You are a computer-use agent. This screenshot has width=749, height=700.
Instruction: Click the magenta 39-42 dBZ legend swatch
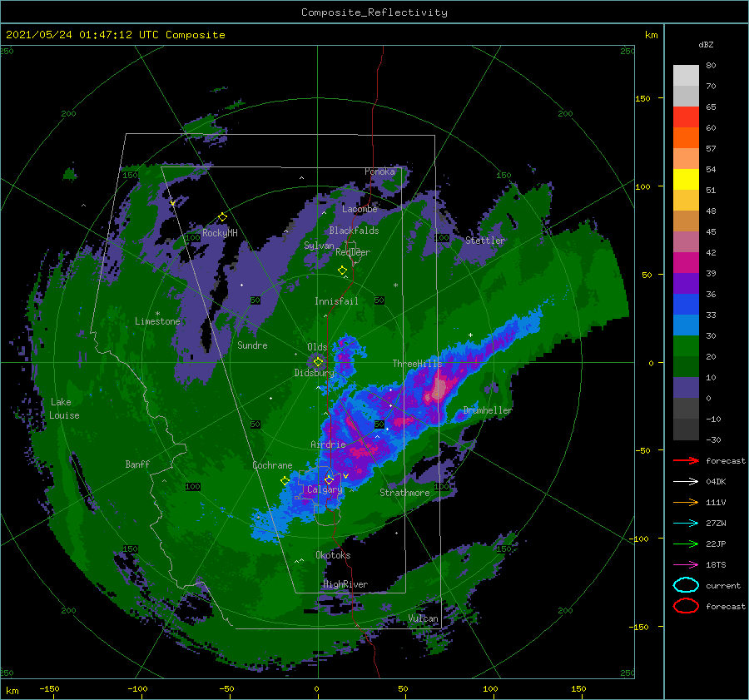tap(686, 263)
